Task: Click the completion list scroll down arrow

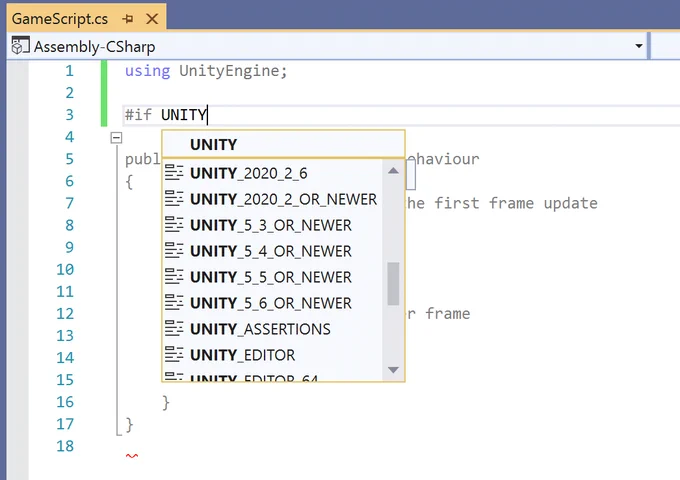Action: click(393, 370)
